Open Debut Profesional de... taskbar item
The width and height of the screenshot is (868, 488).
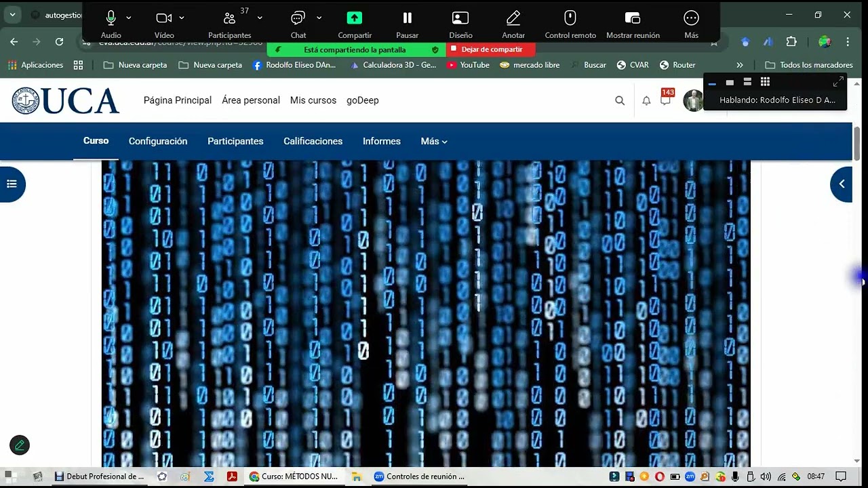click(x=100, y=476)
